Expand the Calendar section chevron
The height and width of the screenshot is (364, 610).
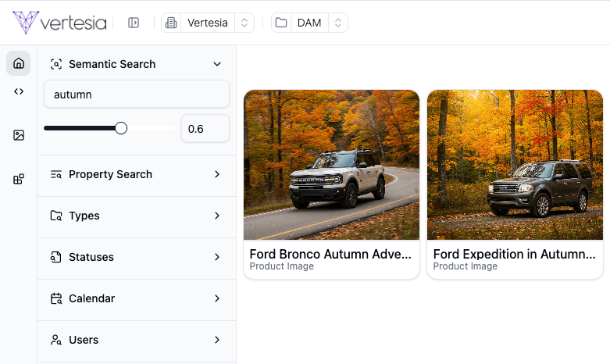coord(217,298)
